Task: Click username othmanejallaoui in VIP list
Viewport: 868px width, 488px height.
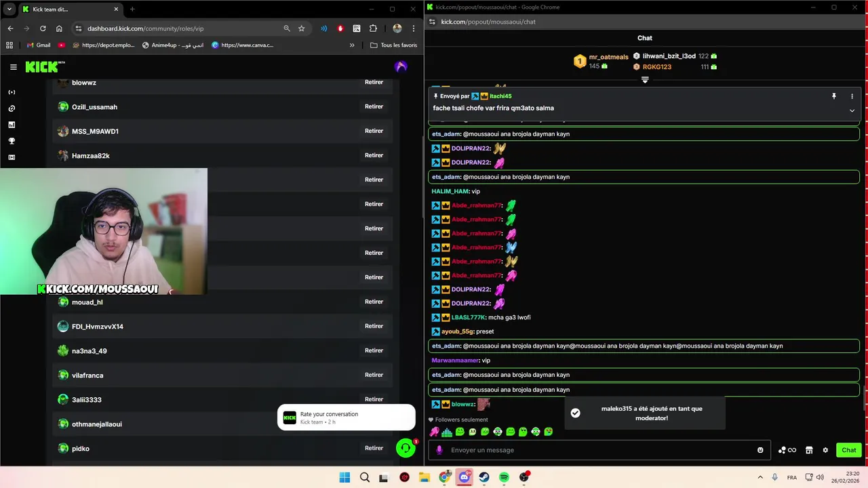Action: pos(97,424)
